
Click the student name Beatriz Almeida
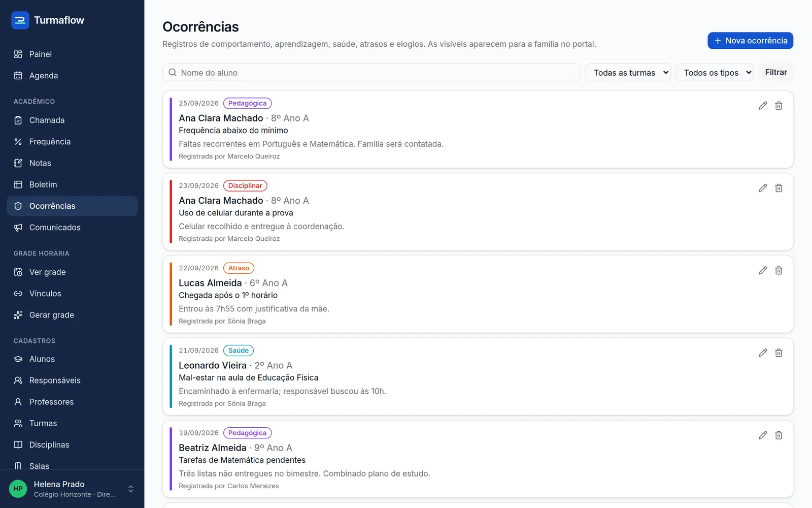[212, 448]
